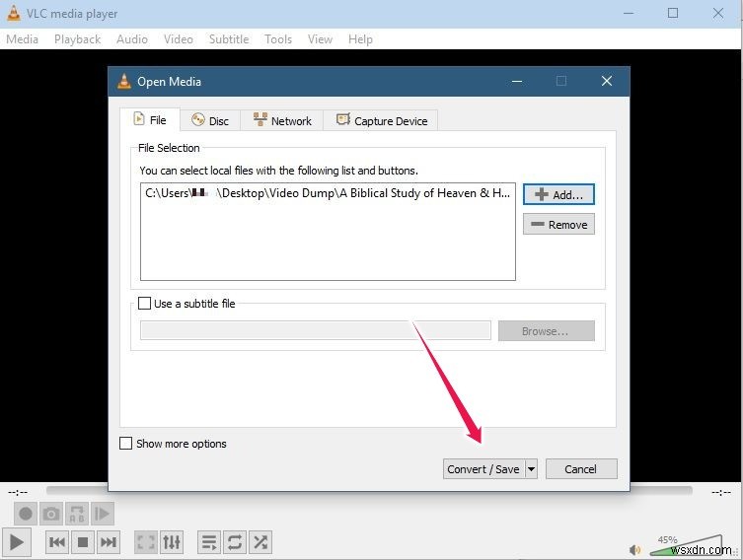Open the Tools menu
The image size is (743, 560).
click(x=278, y=39)
